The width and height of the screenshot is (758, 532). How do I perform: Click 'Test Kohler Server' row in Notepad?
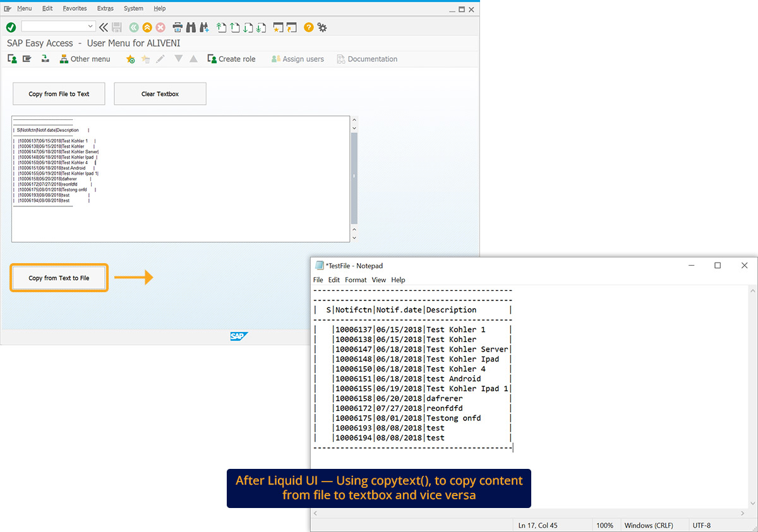point(412,349)
